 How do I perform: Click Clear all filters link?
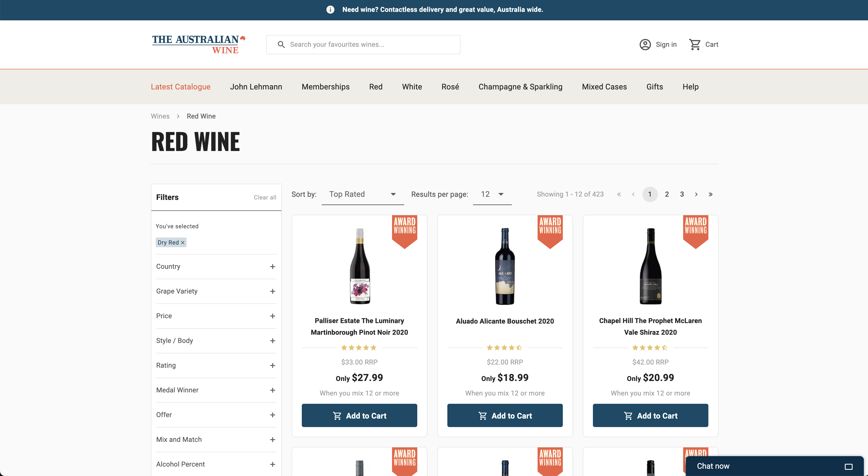pos(265,198)
